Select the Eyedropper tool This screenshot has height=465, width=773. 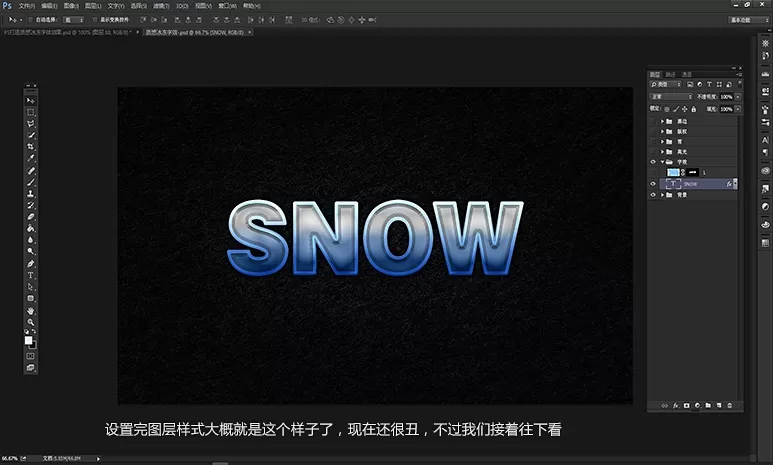point(31,158)
